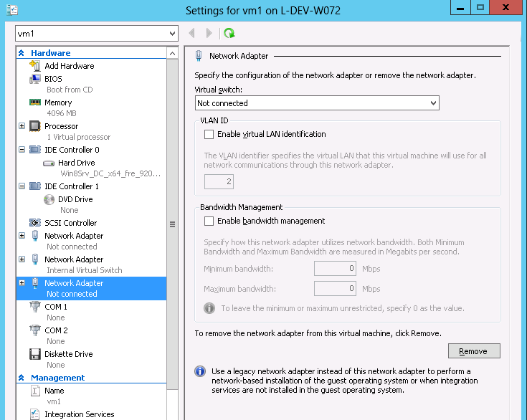Click the back navigation arrow
Viewport: 527px width, 420px height.
(x=191, y=33)
